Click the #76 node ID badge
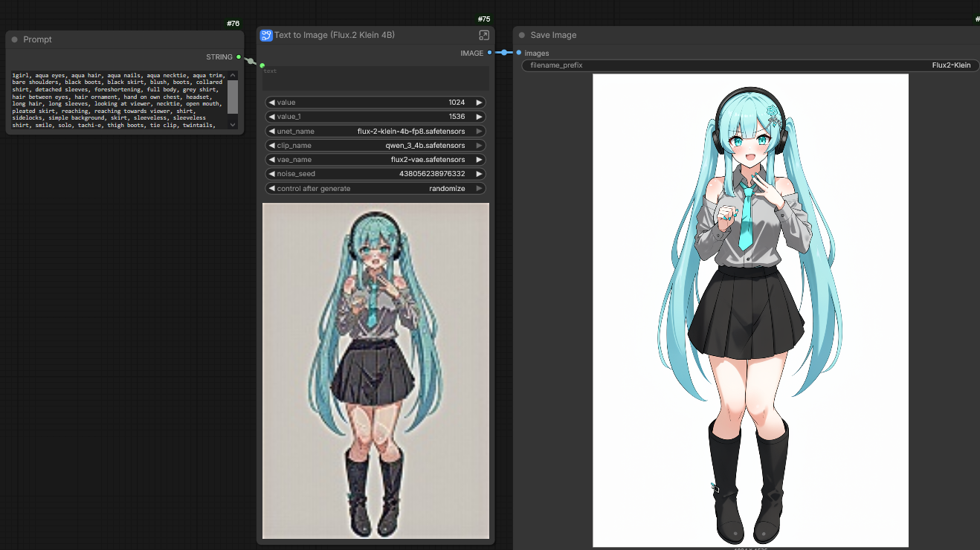The width and height of the screenshot is (980, 550). [233, 24]
